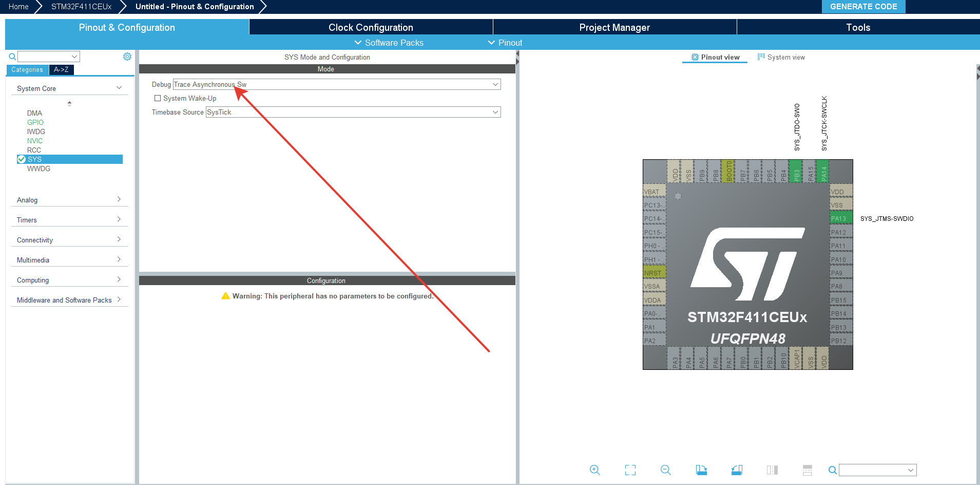Open the gear settings icon in the categories panel
This screenshot has width=980, height=487.
pos(127,57)
